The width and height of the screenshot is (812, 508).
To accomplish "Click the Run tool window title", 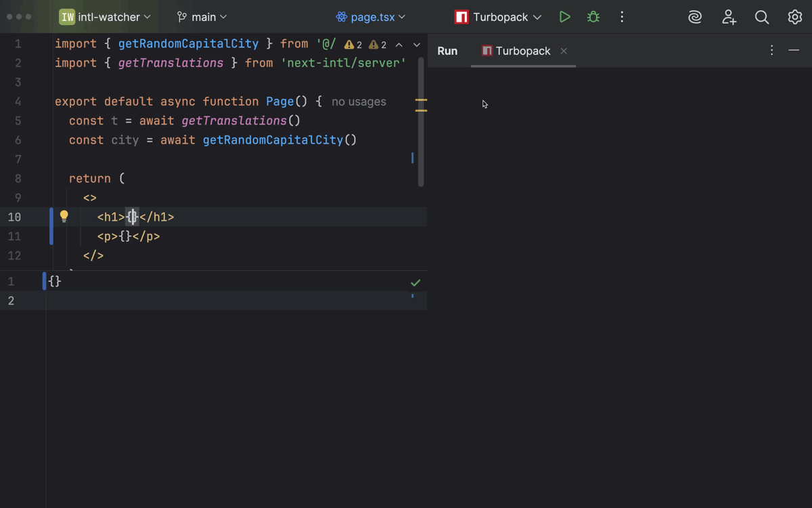I will (447, 51).
